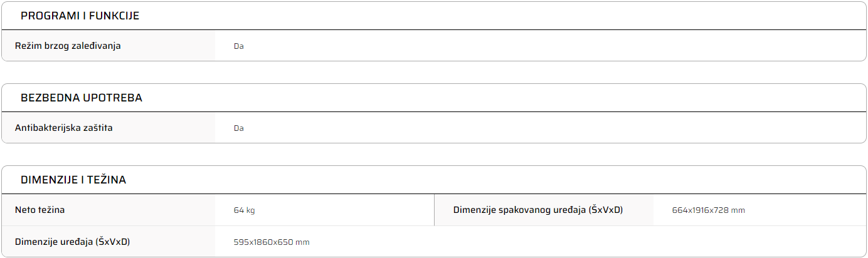Select the Antibakterijska zaštita label
This screenshot has width=868, height=258.
coord(64,128)
